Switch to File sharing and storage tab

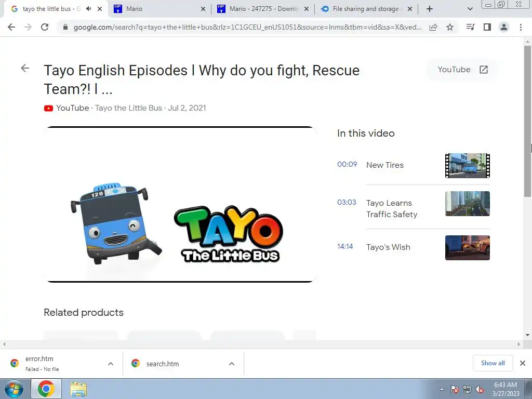[366, 9]
